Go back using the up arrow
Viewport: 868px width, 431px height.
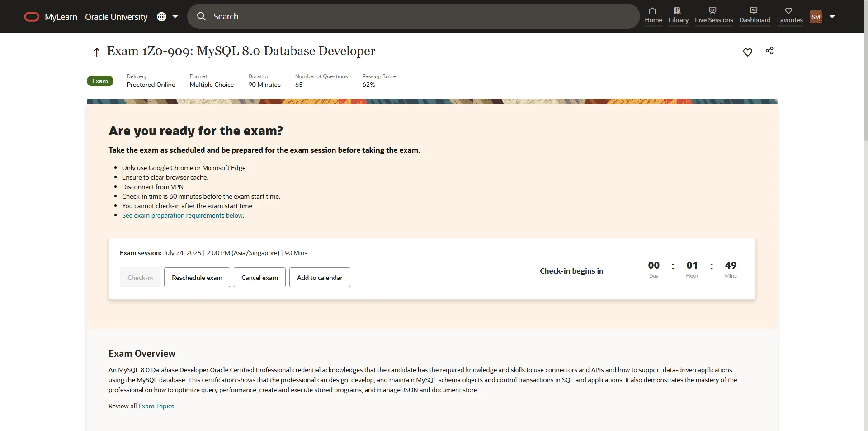pyautogui.click(x=96, y=52)
